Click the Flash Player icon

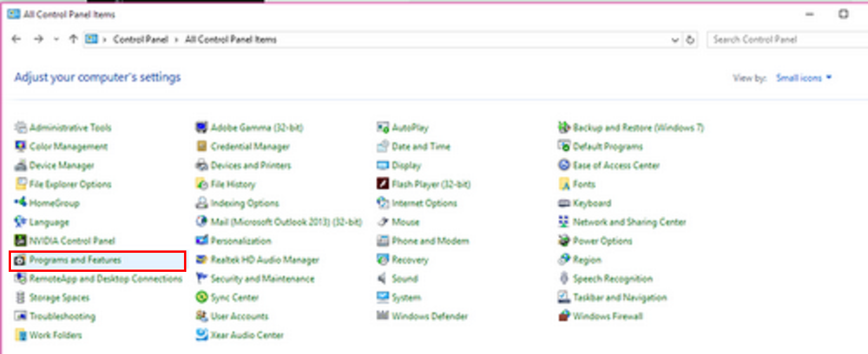pos(382,185)
